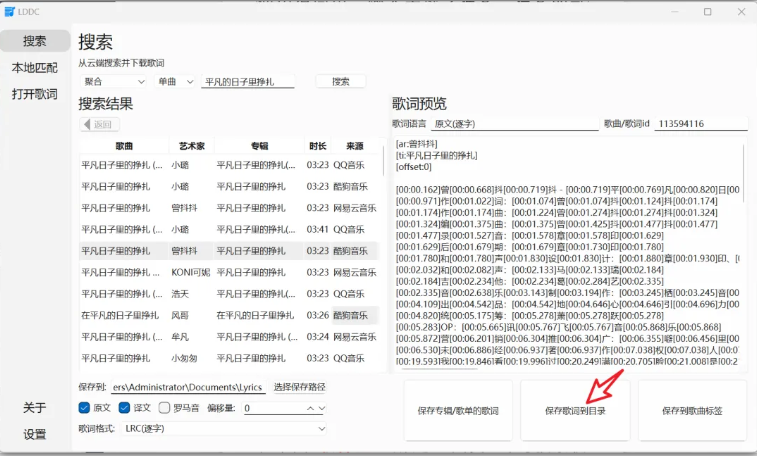Click inside the lyrics preview text area
The width and height of the screenshot is (757, 456).
pyautogui.click(x=568, y=252)
